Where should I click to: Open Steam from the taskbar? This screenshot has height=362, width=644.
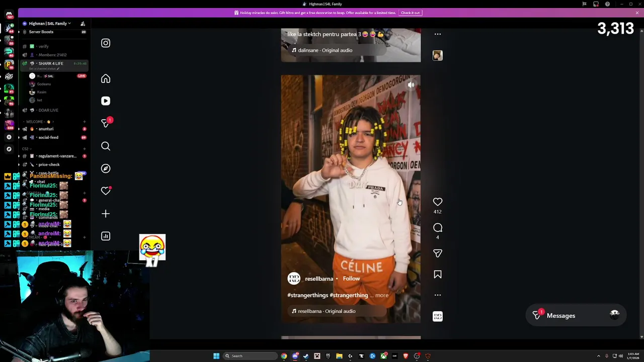(x=306, y=356)
